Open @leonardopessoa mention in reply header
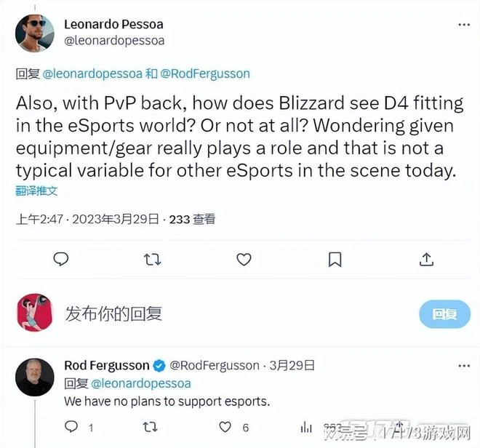This screenshot has height=448, width=480. [92, 73]
